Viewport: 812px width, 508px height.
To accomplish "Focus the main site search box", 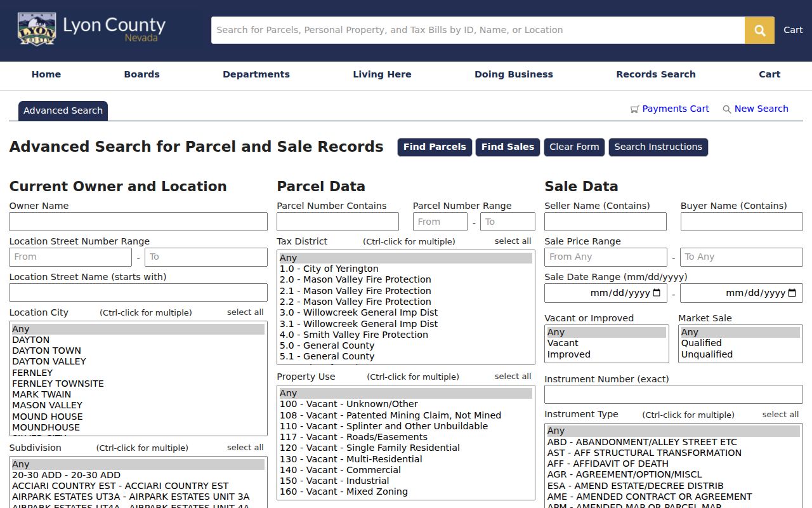I will point(478,30).
